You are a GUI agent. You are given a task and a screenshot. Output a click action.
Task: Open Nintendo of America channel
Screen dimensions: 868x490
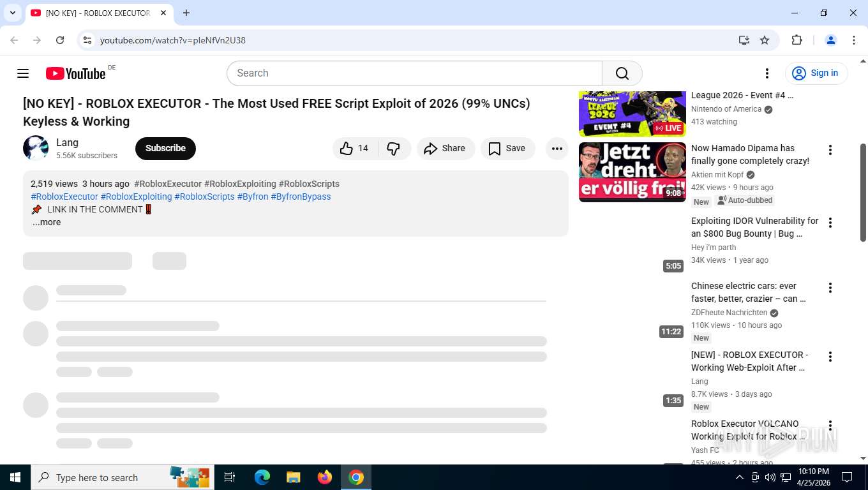pos(726,109)
